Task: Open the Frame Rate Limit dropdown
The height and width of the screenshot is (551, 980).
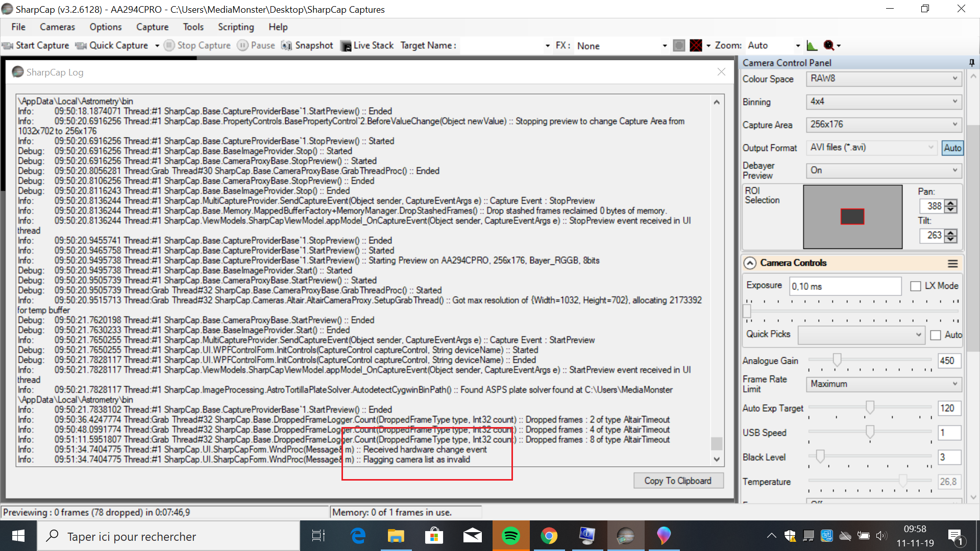Action: click(x=884, y=384)
